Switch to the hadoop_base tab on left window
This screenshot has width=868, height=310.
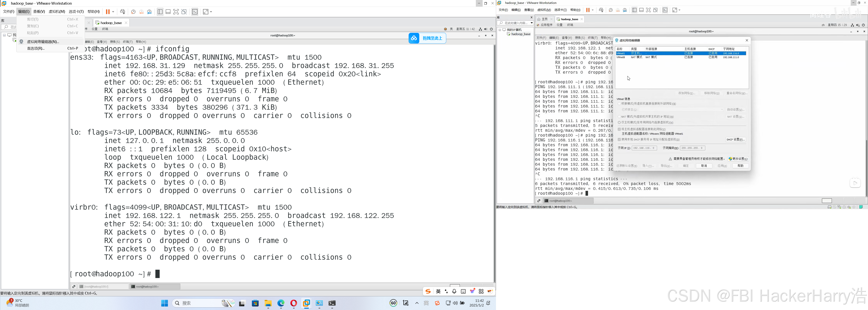111,23
